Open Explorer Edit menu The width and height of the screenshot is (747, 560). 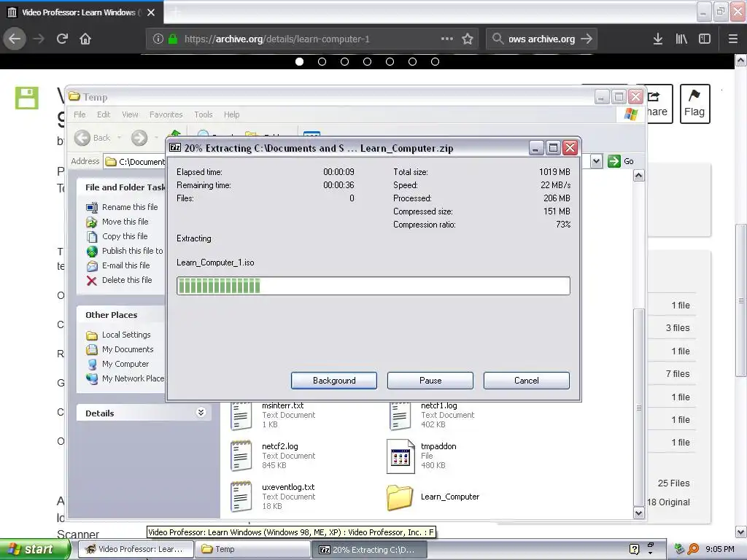104,114
